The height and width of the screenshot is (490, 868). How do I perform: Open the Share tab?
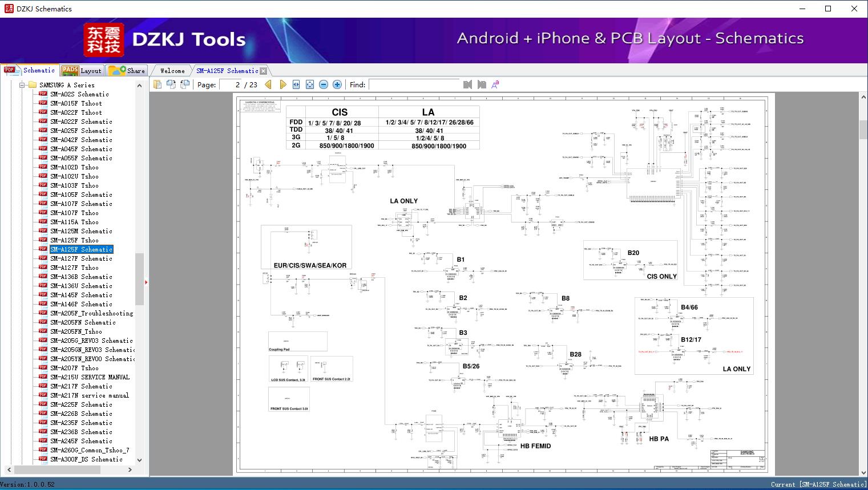pos(127,71)
